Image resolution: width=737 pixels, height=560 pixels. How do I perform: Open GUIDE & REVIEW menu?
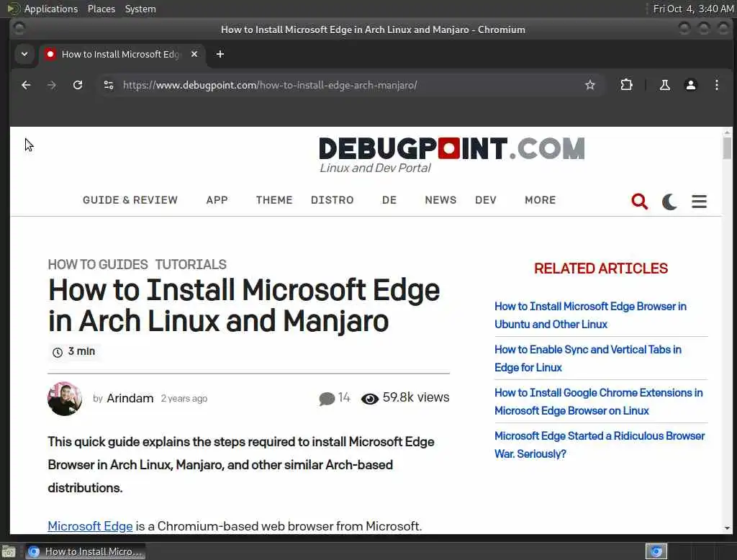point(130,200)
